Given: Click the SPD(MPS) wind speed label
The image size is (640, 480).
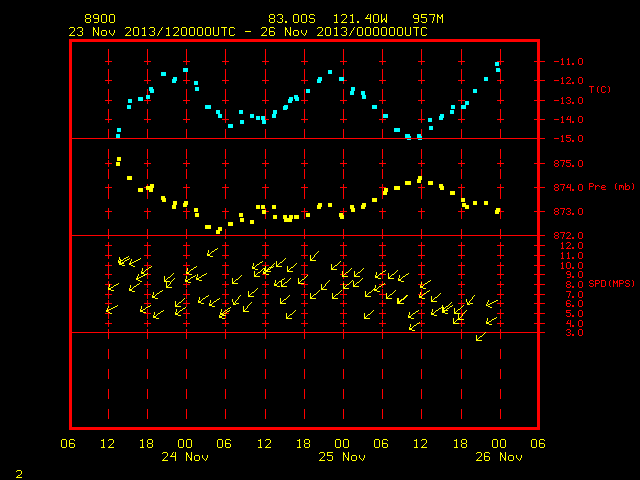Looking at the screenshot, I should (x=611, y=283).
